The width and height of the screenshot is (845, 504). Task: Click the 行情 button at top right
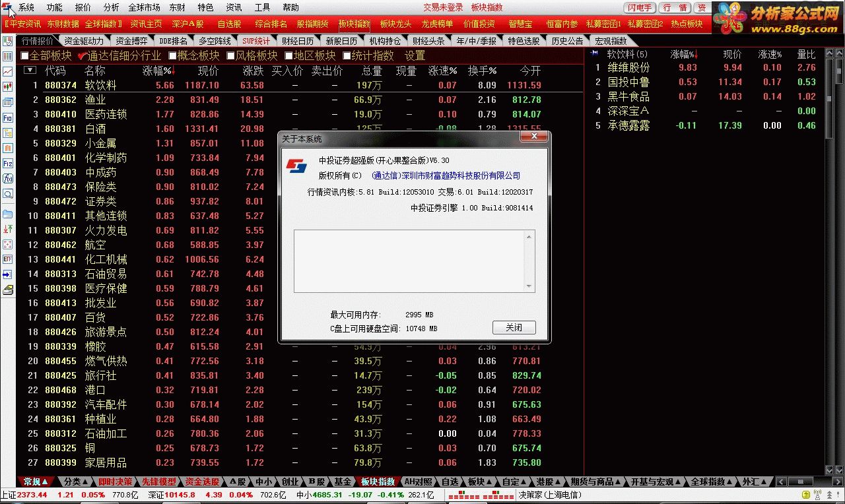[x=675, y=7]
